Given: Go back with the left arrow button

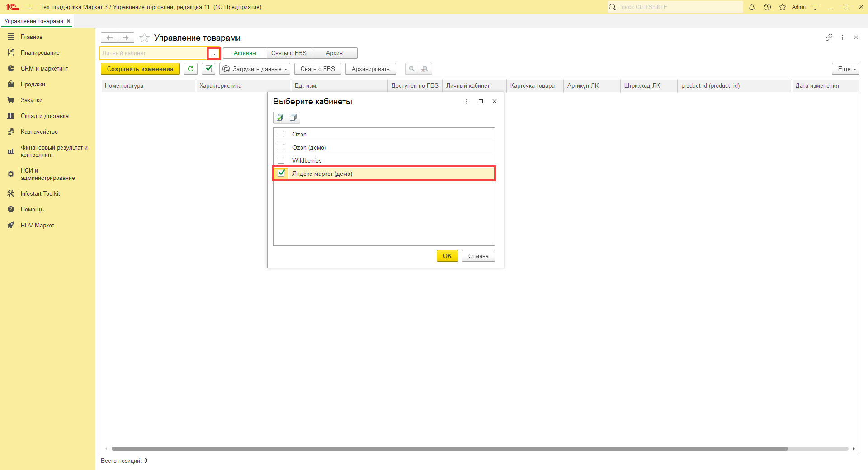Looking at the screenshot, I should click(x=109, y=38).
